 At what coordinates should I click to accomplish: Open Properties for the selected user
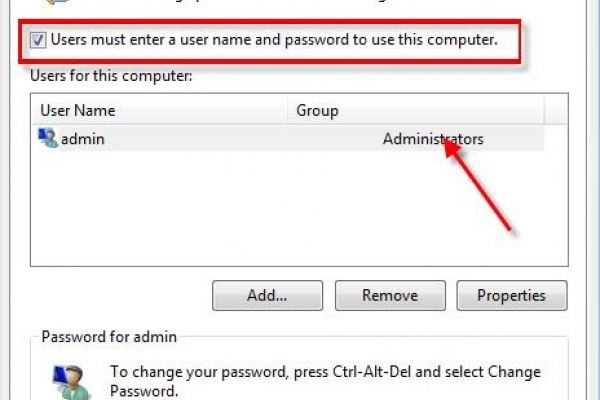[511, 295]
